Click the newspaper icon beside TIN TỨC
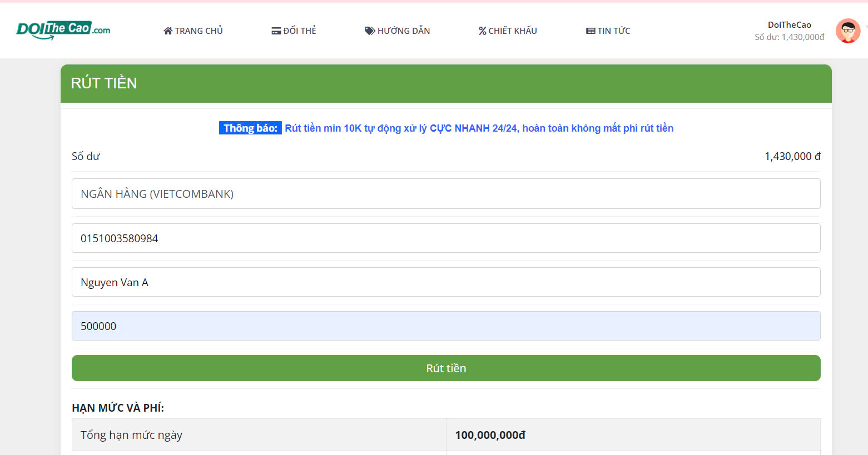This screenshot has width=868, height=455. click(591, 31)
